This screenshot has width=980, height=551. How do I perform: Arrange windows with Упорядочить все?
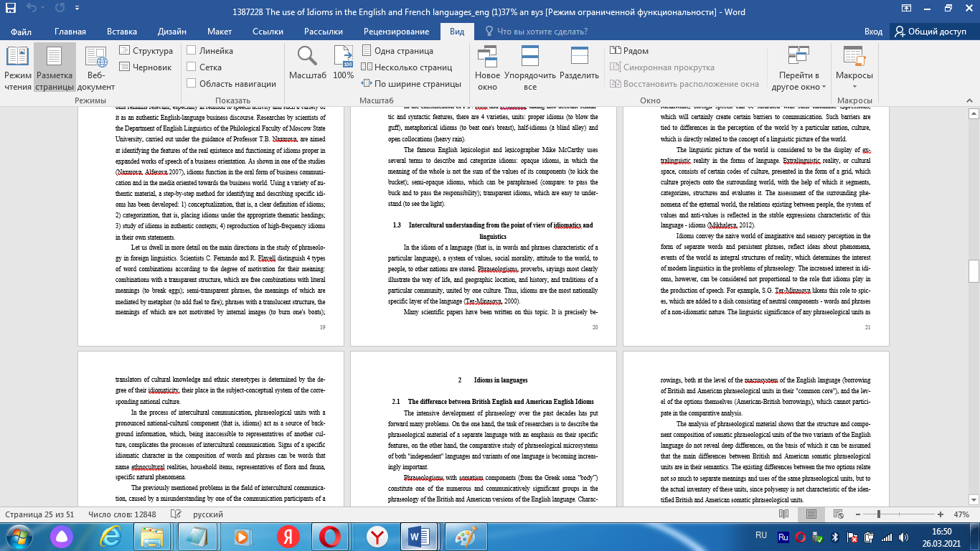pos(531,68)
